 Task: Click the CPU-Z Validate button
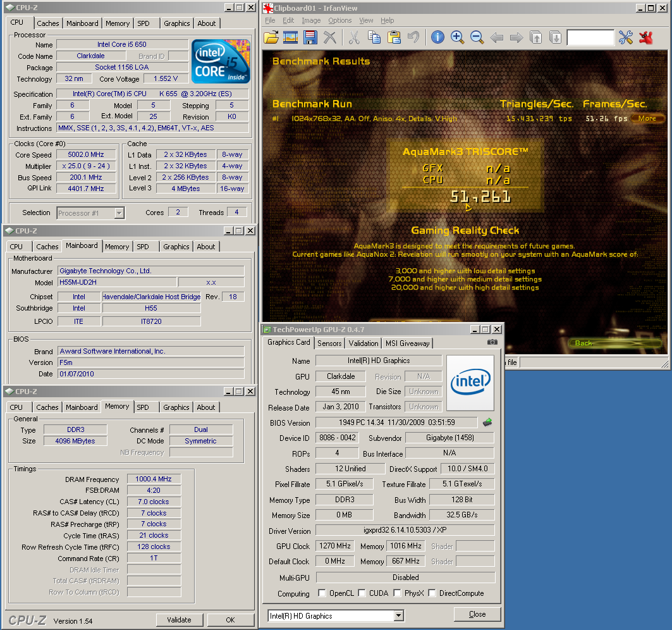(179, 620)
